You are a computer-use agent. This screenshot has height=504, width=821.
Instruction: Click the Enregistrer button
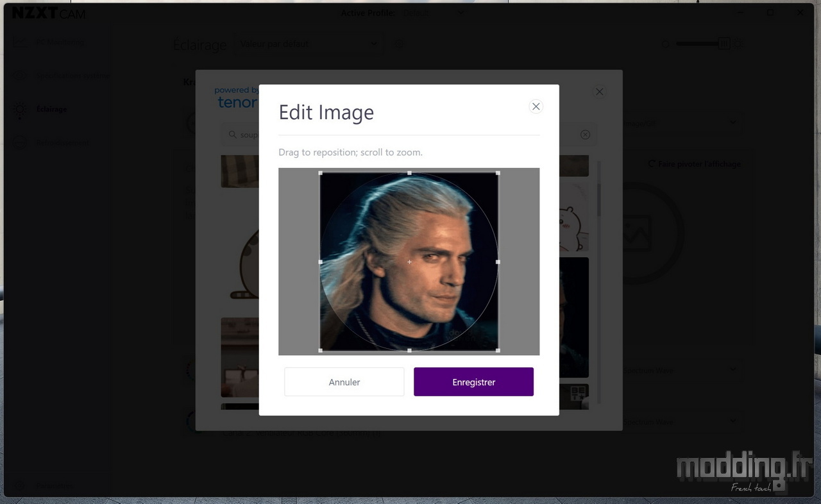[x=473, y=382]
